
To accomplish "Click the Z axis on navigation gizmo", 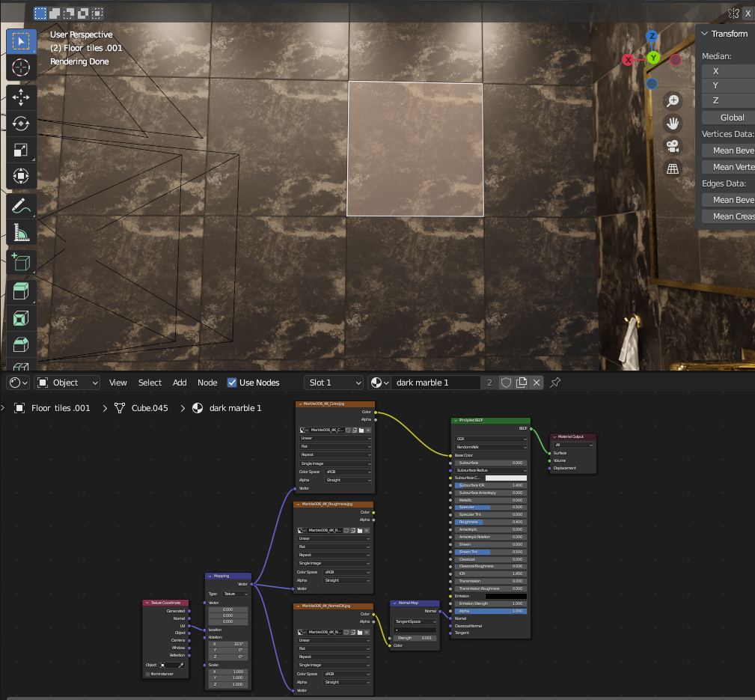I will [x=652, y=36].
